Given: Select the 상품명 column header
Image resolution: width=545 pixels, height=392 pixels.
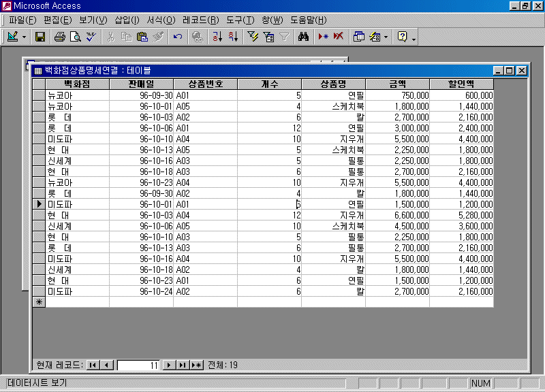Looking at the screenshot, I should click(x=333, y=84).
